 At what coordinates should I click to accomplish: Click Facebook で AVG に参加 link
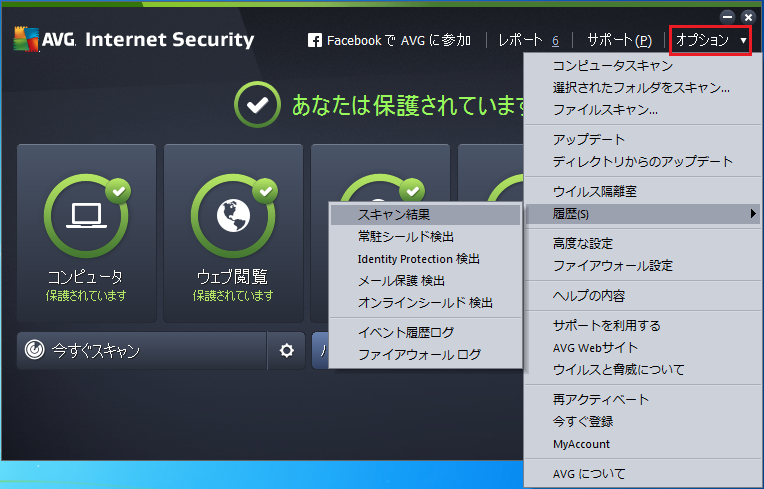399,40
